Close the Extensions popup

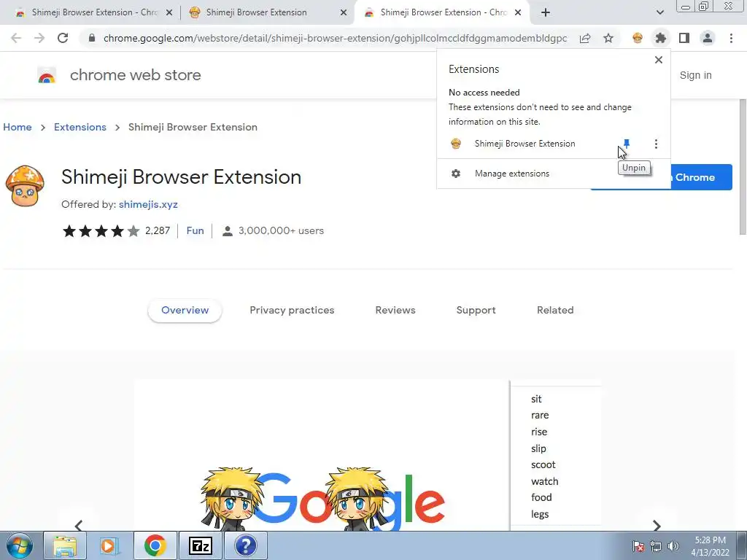[659, 60]
